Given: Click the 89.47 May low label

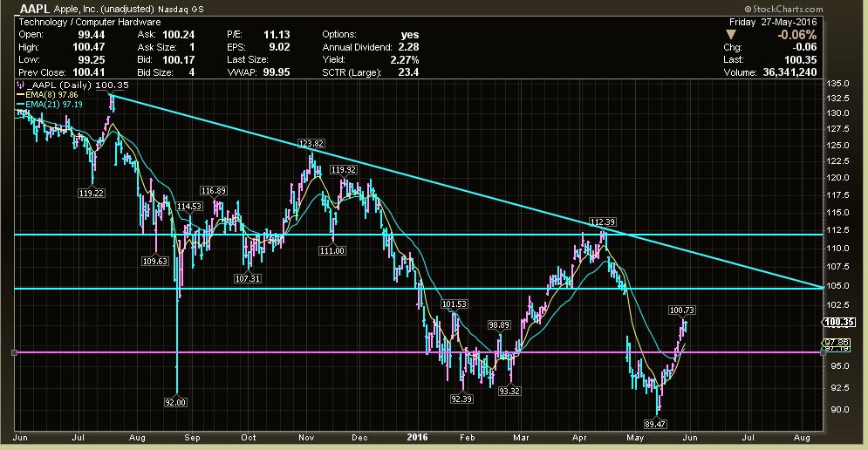Looking at the screenshot, I should (x=655, y=424).
